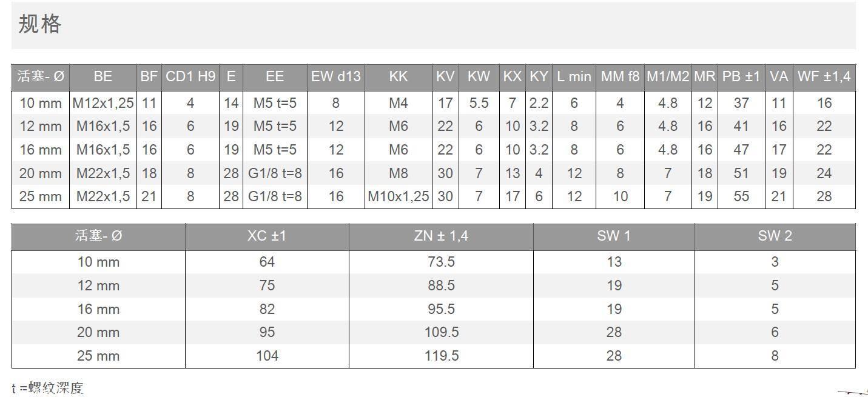Click the t=螺纹深度 footnote text
868x397 pixels.
click(x=47, y=389)
